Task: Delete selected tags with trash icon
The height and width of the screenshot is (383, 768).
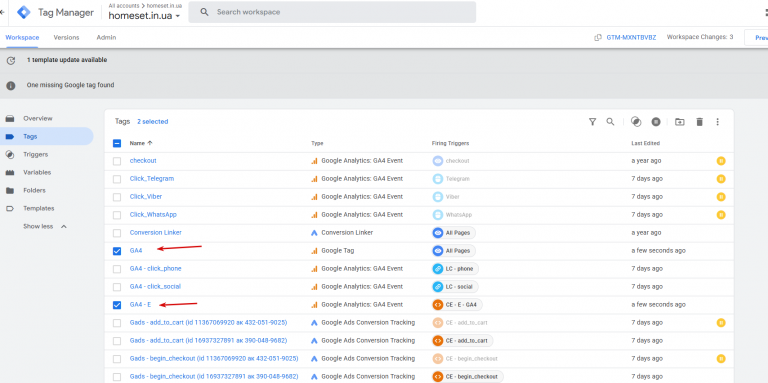Action: 699,122
